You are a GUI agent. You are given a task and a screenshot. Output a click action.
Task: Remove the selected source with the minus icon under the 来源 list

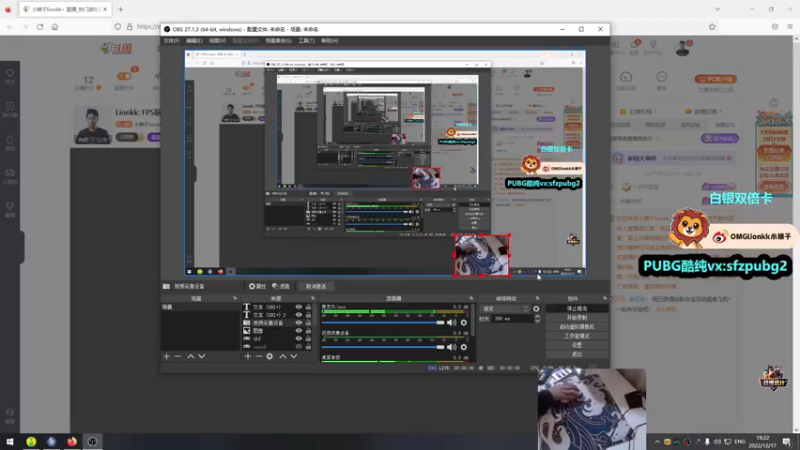(x=258, y=356)
